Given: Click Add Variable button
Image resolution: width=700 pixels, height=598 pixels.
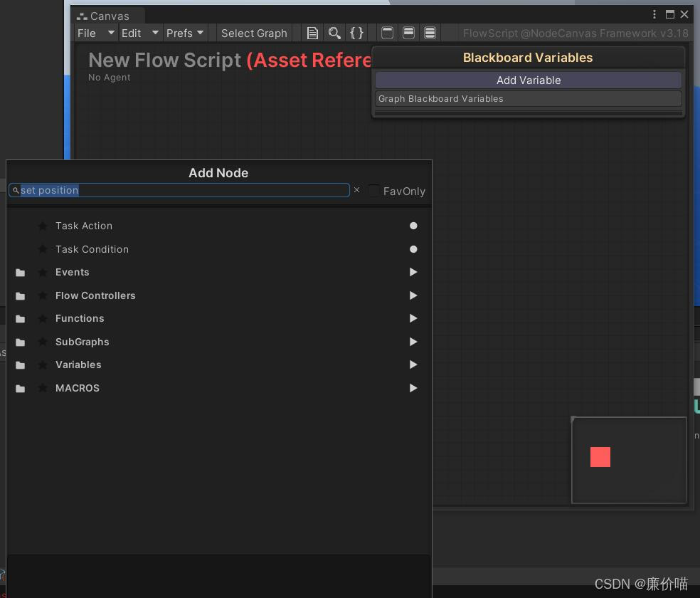Looking at the screenshot, I should pyautogui.click(x=528, y=80).
